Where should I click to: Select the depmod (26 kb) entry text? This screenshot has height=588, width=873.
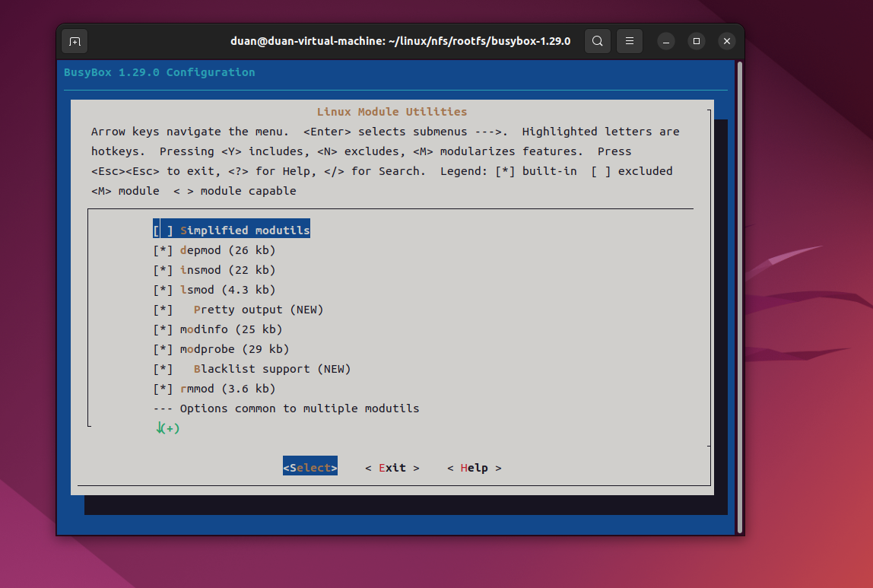pyautogui.click(x=227, y=250)
